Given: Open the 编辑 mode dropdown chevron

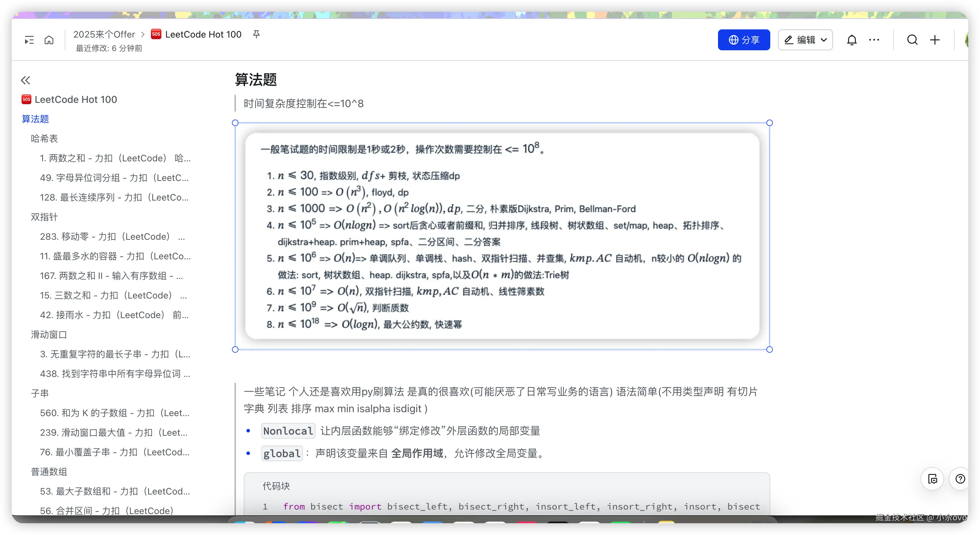Looking at the screenshot, I should click(x=824, y=40).
